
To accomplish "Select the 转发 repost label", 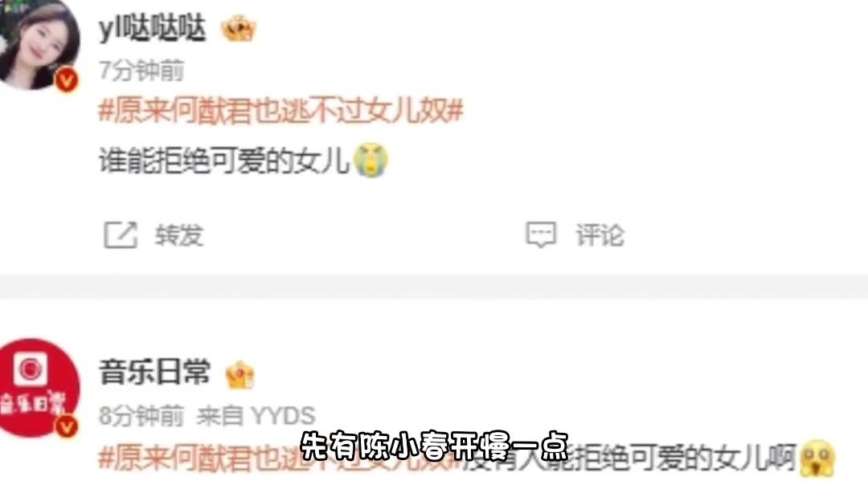I will pyautogui.click(x=179, y=235).
